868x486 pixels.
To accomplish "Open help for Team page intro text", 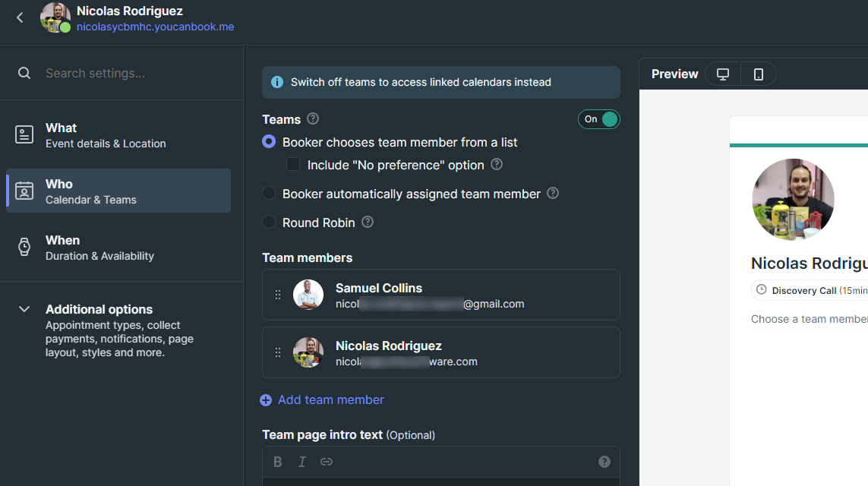I will (604, 462).
